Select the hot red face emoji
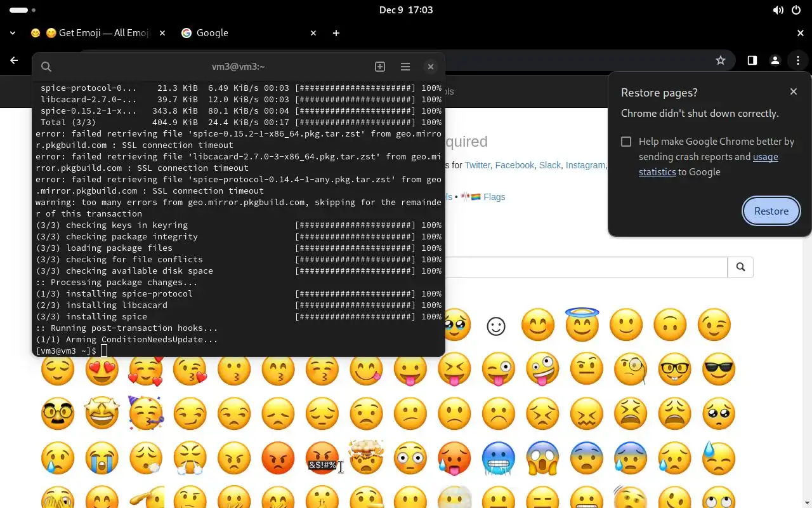The image size is (812, 508). [x=454, y=458]
